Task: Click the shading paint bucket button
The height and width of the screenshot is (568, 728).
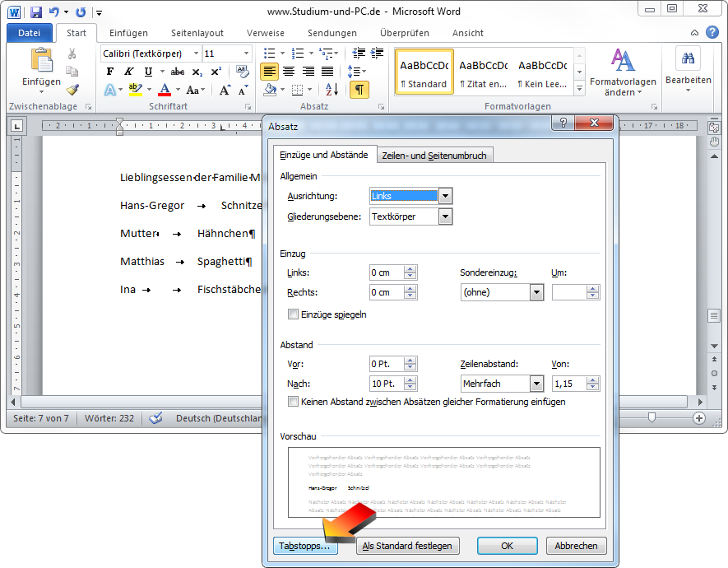Action: point(270,90)
